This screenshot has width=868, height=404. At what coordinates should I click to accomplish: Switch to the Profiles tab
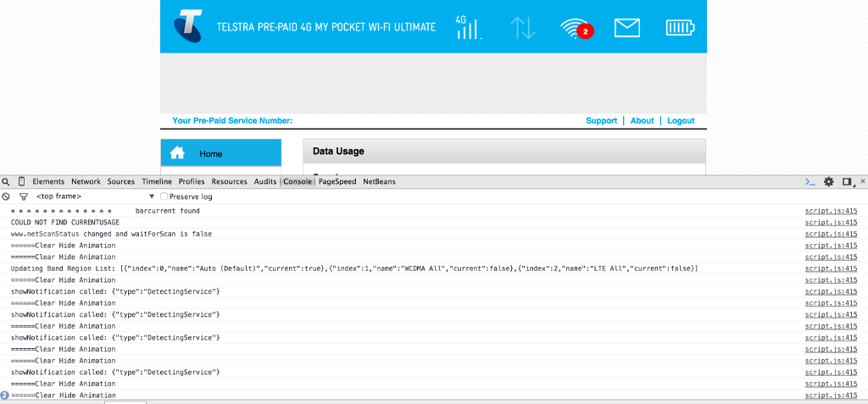tap(192, 181)
